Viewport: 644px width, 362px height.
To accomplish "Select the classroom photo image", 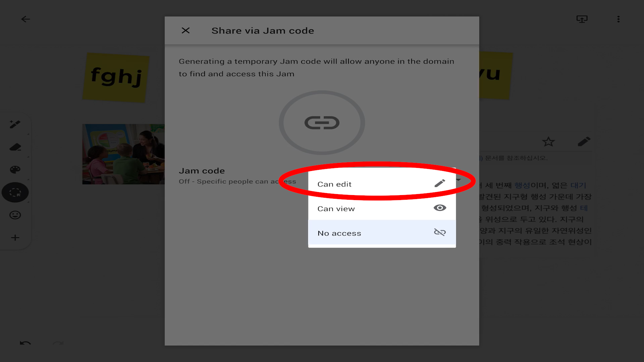I will [x=123, y=154].
